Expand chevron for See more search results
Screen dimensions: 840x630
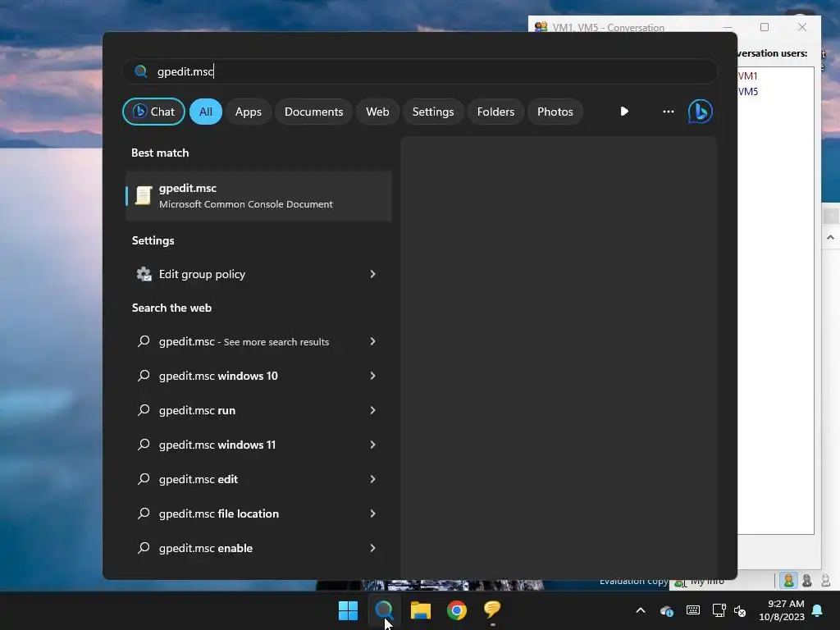click(x=373, y=342)
